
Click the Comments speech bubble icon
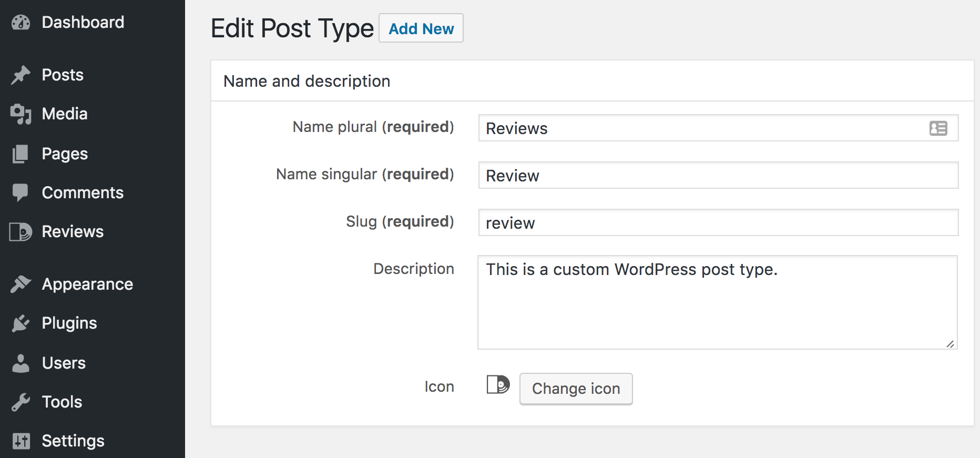21,192
